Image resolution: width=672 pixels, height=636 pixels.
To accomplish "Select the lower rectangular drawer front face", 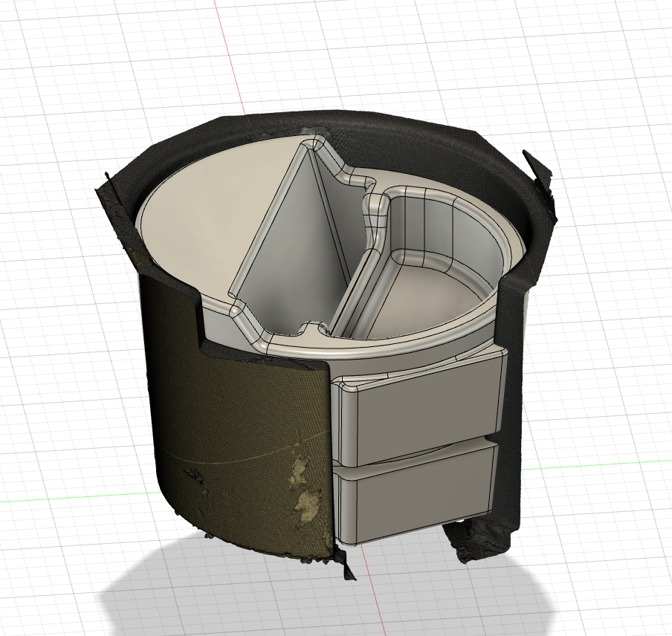I will 424,496.
